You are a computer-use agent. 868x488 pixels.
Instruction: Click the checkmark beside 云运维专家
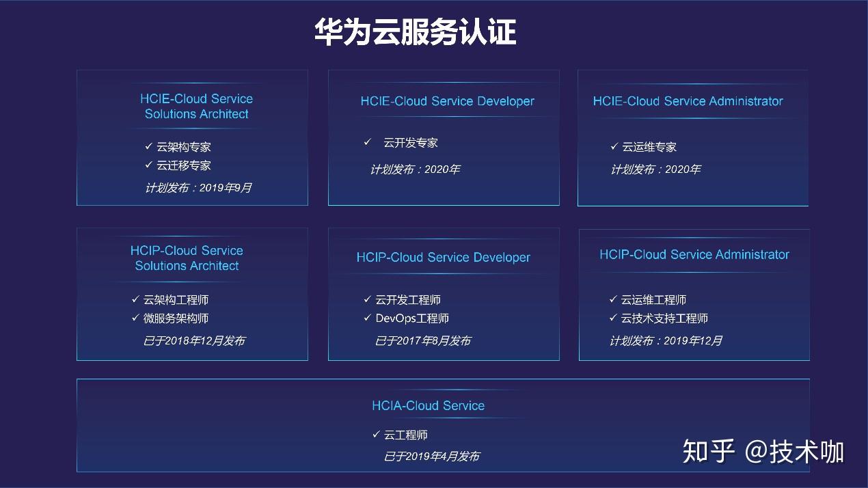pos(614,146)
